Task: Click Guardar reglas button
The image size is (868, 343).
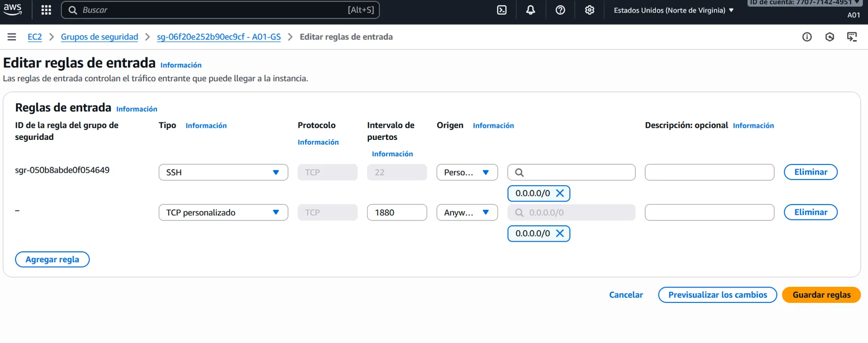Action: [x=821, y=295]
